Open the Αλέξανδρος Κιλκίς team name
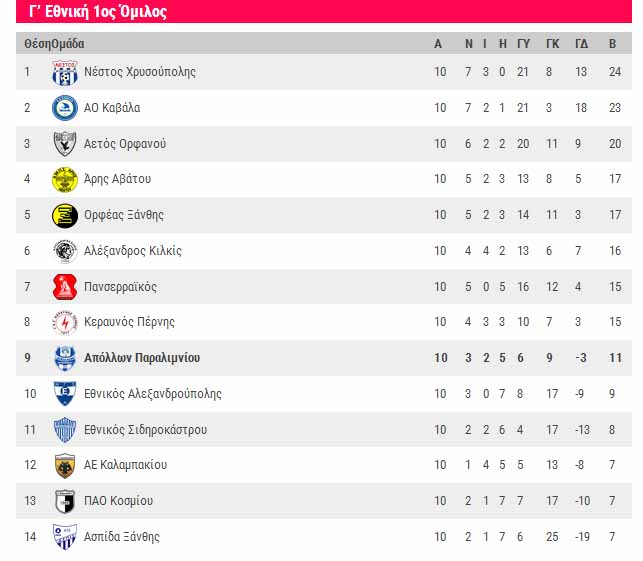The height and width of the screenshot is (561, 643). (132, 251)
